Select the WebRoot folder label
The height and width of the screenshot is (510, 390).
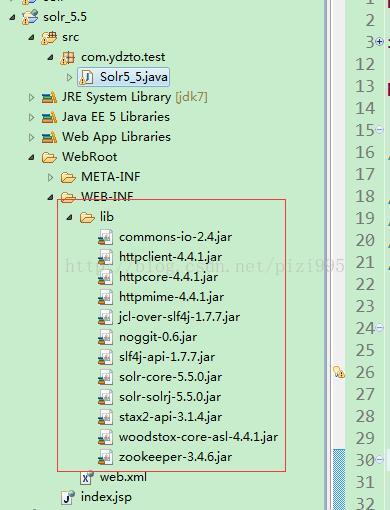tap(90, 157)
